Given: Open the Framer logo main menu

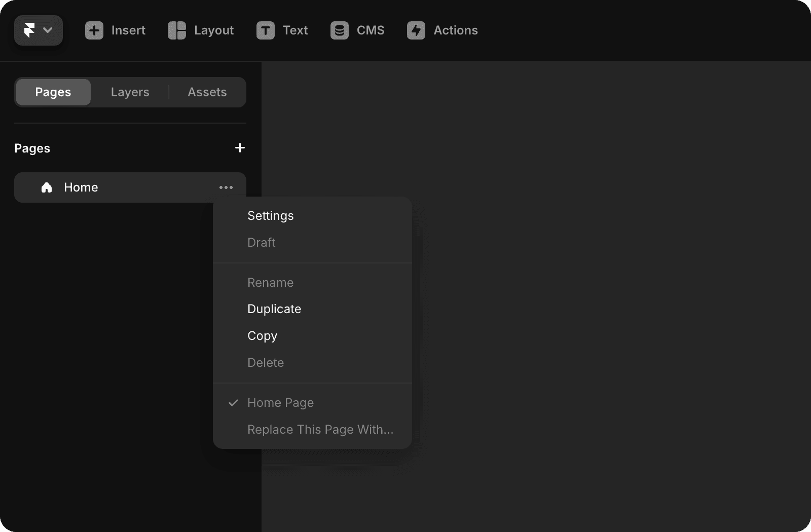Looking at the screenshot, I should [38, 30].
